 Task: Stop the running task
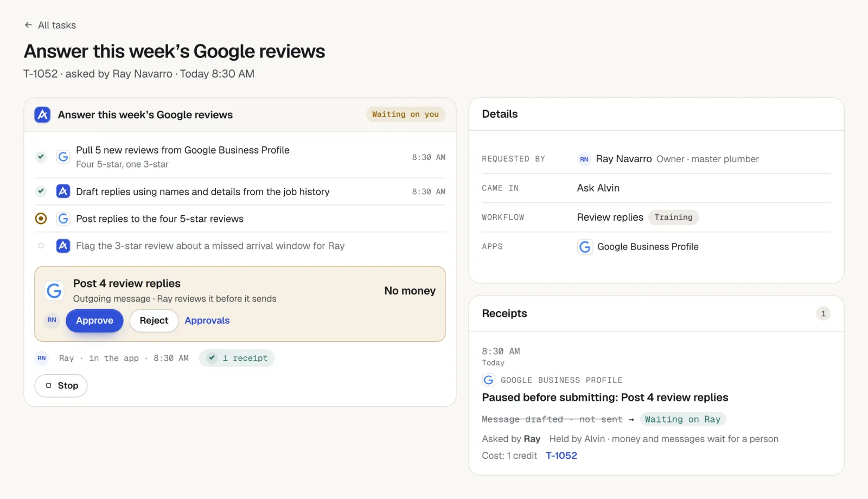61,386
